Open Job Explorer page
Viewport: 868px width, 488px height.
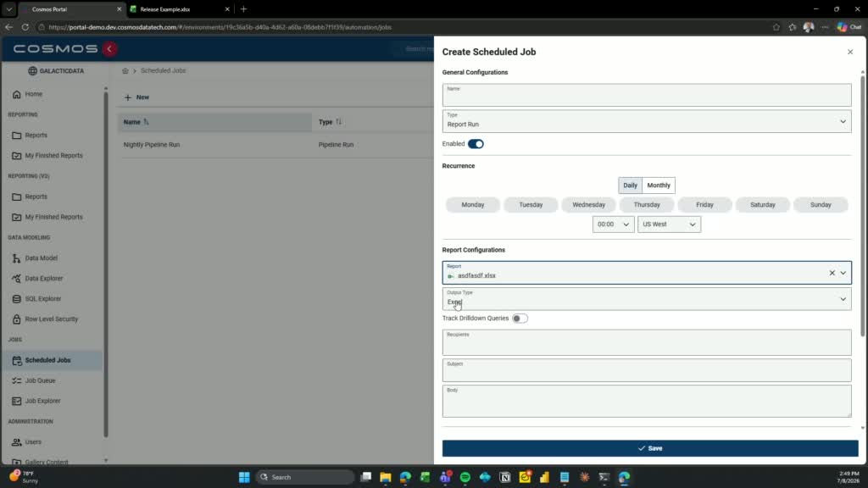(x=42, y=401)
